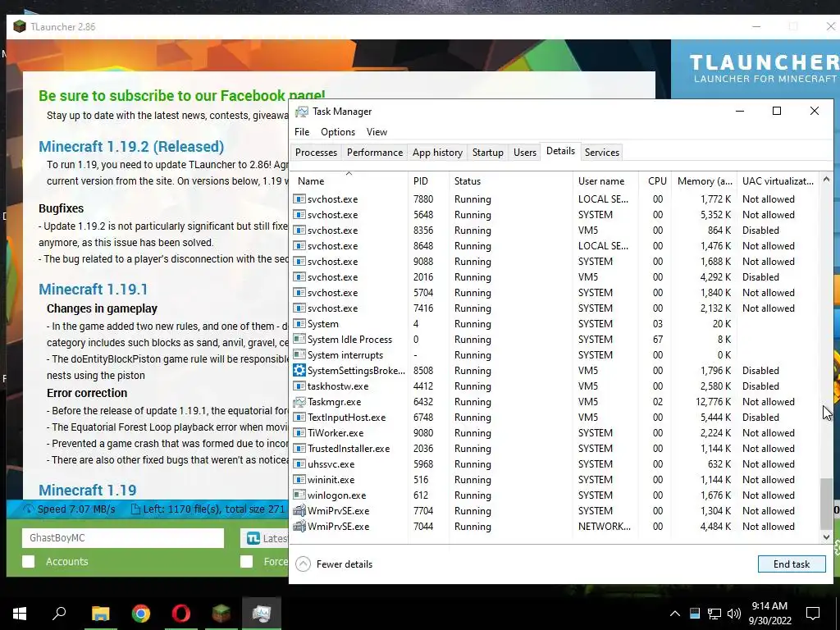Click the System Idle Process icon
This screenshot has height=630, width=840.
[299, 339]
